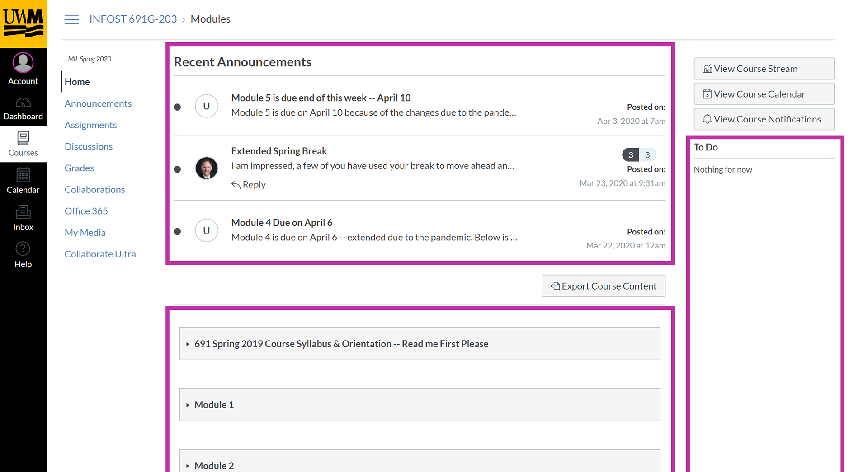Open the Account avatar menu
The image size is (868, 472).
(x=23, y=63)
